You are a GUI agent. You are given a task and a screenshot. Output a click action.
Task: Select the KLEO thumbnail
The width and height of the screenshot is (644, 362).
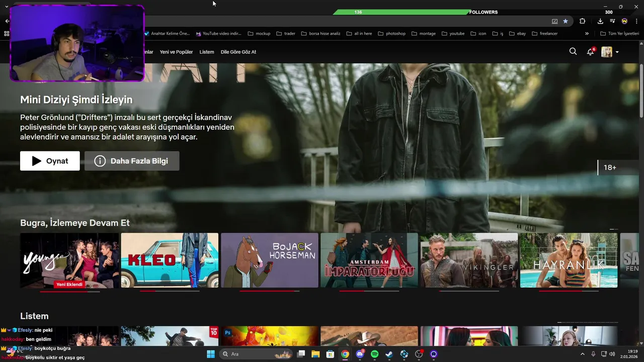pos(170,260)
